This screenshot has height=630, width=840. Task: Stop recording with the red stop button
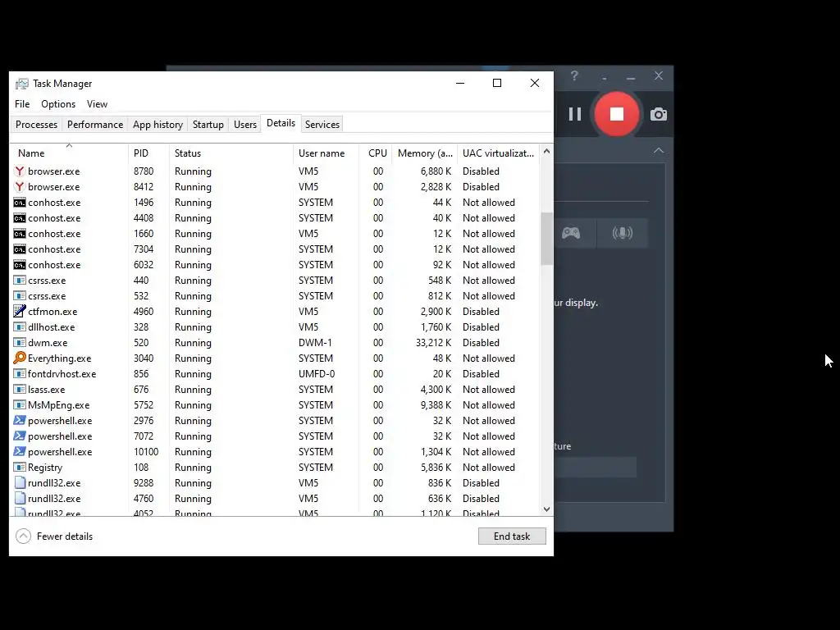point(617,114)
